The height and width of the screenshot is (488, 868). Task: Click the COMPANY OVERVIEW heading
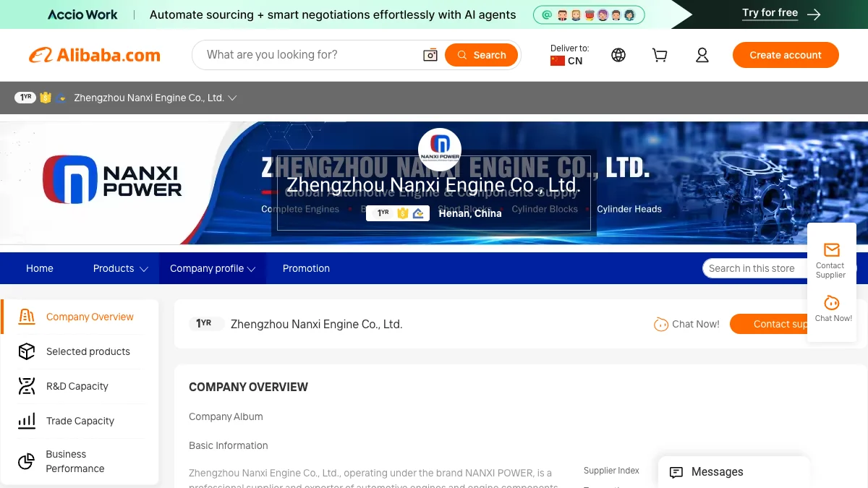click(248, 388)
